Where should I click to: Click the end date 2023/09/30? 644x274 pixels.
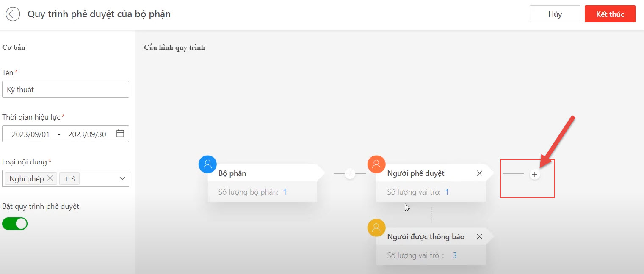point(87,134)
